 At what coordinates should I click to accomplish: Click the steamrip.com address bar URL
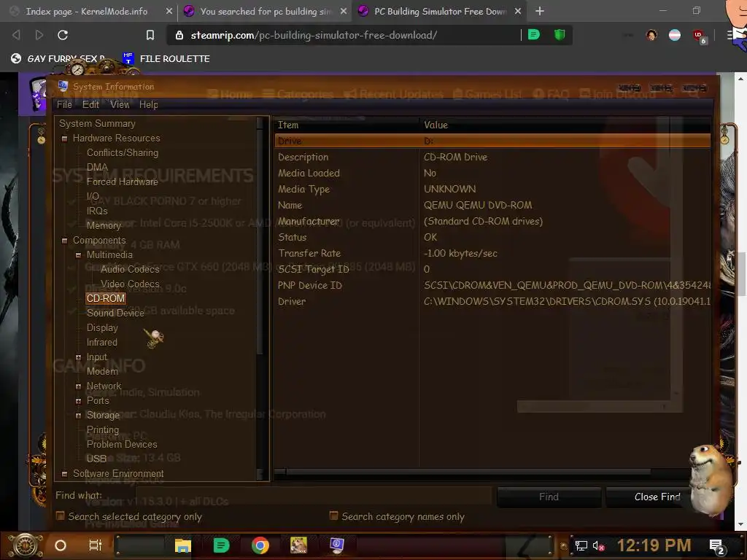[x=314, y=35]
